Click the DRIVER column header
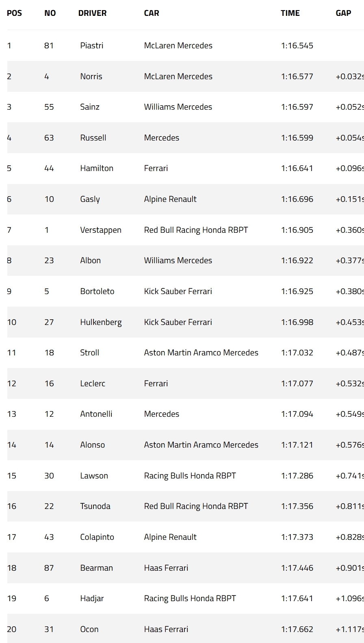The image size is (364, 643). [x=92, y=13]
